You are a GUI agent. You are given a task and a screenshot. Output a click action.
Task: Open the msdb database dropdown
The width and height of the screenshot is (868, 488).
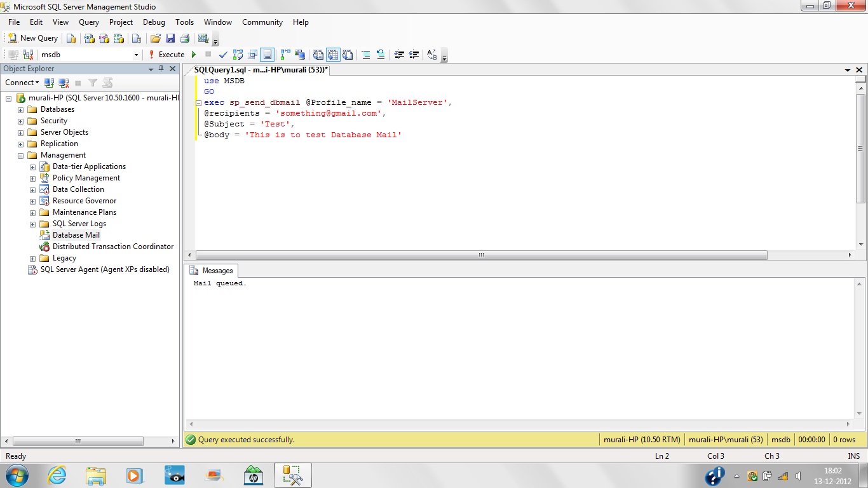[x=136, y=55]
